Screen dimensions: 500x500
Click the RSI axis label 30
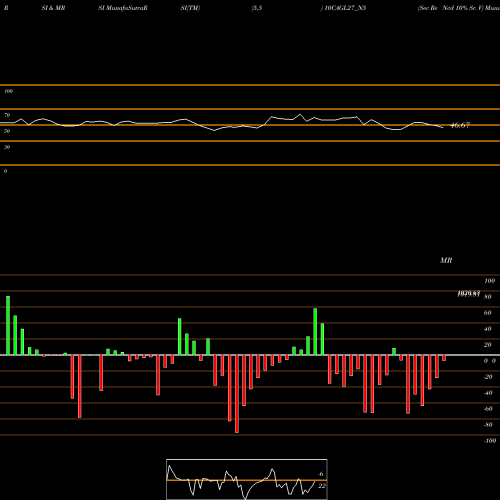(x=7, y=147)
